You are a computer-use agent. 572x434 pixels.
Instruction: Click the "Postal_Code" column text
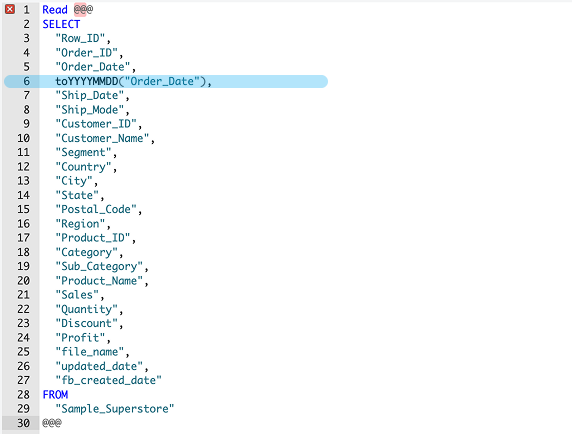96,209
